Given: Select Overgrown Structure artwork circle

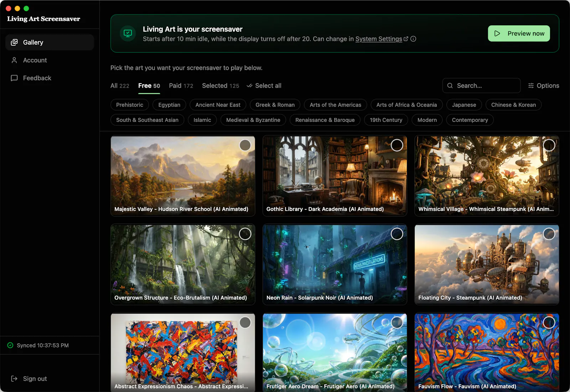Looking at the screenshot, I should (245, 234).
